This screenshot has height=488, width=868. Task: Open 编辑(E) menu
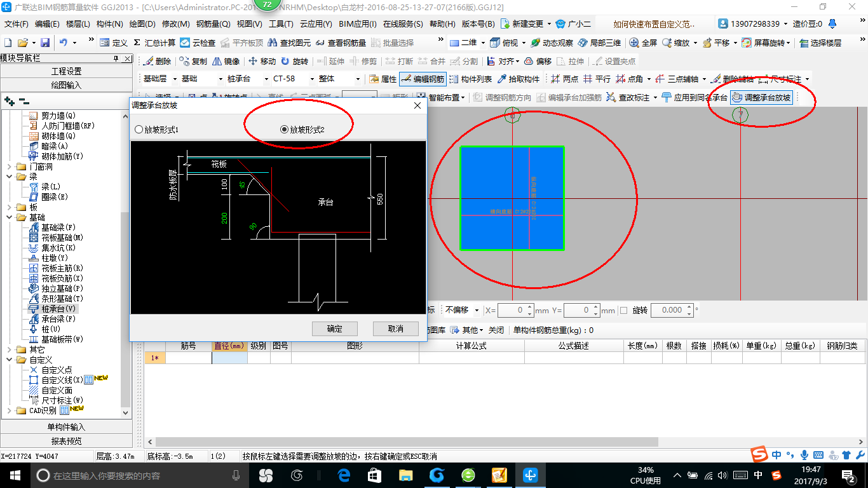click(48, 24)
